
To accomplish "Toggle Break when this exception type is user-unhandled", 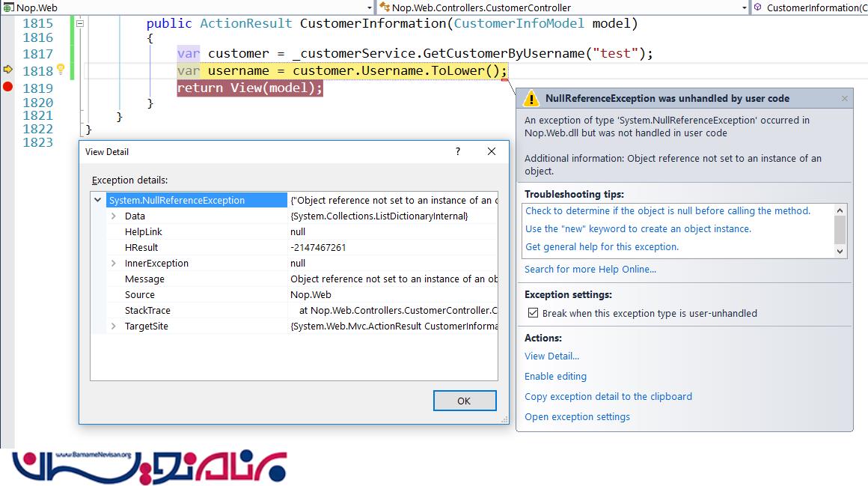I will [533, 313].
